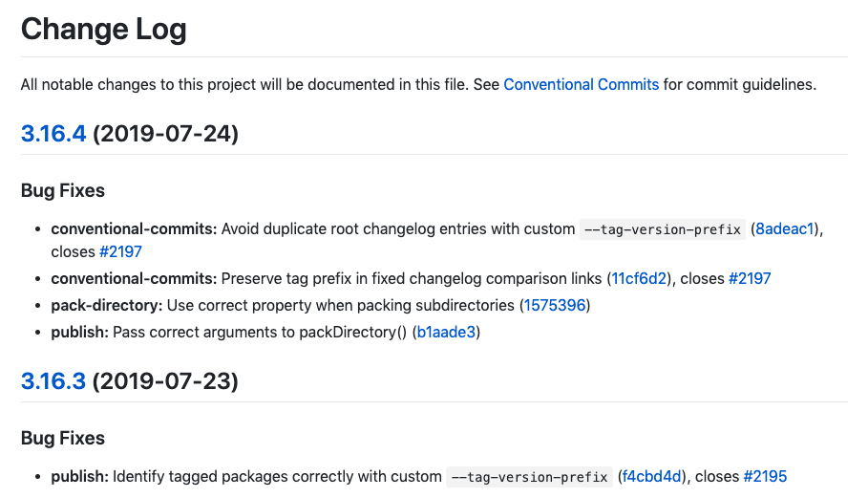This screenshot has height=498, width=868.
Task: Click the Change Log main heading
Action: pyautogui.click(x=103, y=30)
